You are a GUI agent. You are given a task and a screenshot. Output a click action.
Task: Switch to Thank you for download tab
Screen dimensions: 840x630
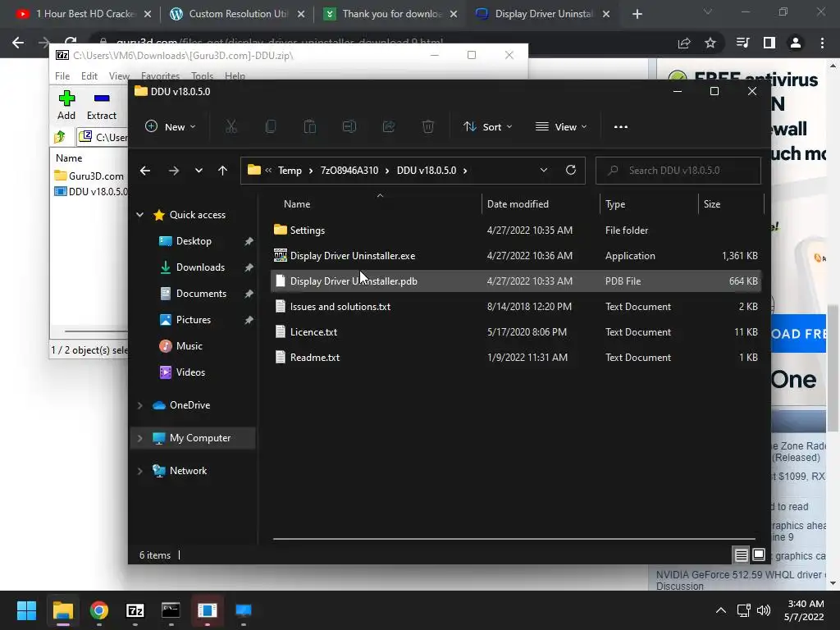pos(391,14)
